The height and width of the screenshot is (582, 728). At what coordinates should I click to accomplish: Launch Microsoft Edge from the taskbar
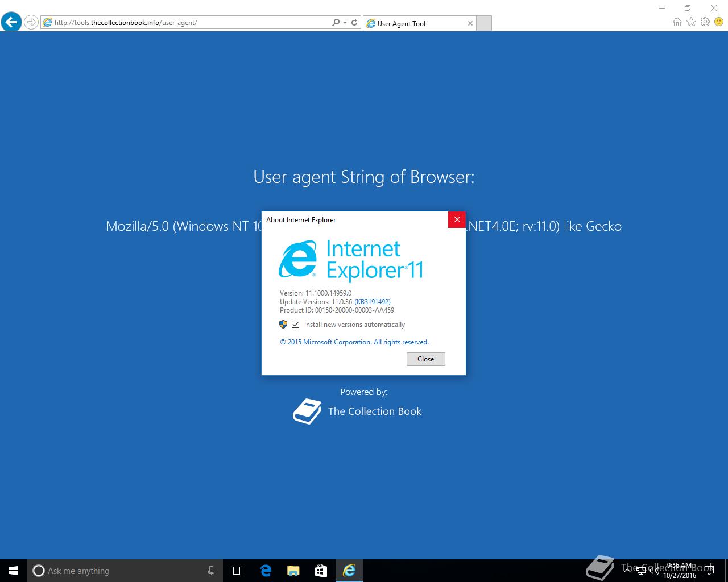[x=266, y=571]
